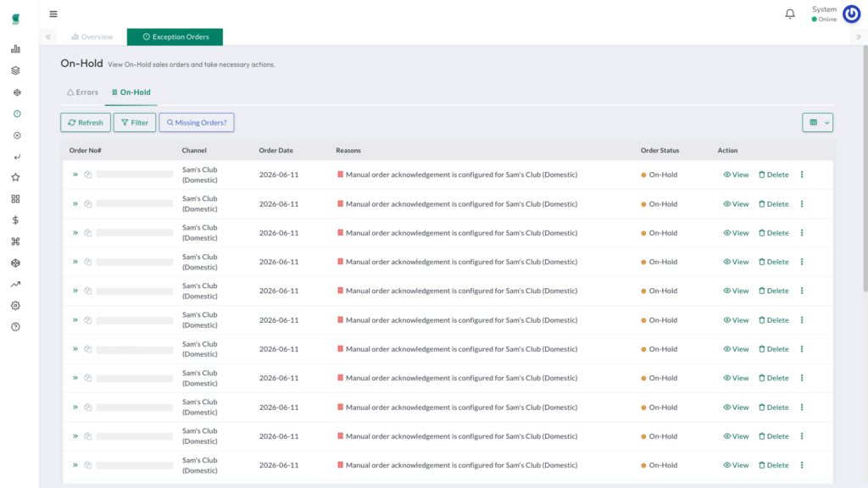
Task: Open the star sidebar icon
Action: (x=15, y=178)
